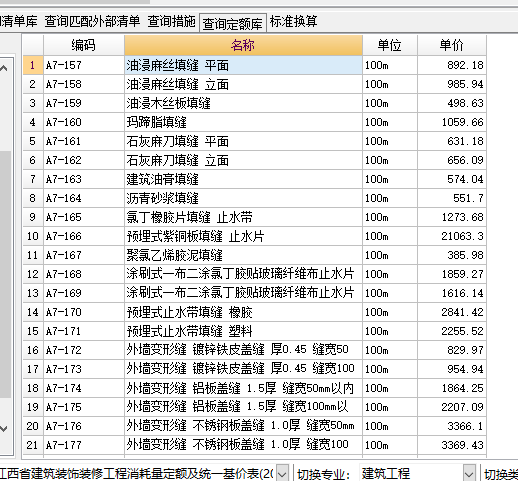Viewport: 518px width, 481px height.
Task: Click unit price 1059.66
Action: (x=462, y=122)
